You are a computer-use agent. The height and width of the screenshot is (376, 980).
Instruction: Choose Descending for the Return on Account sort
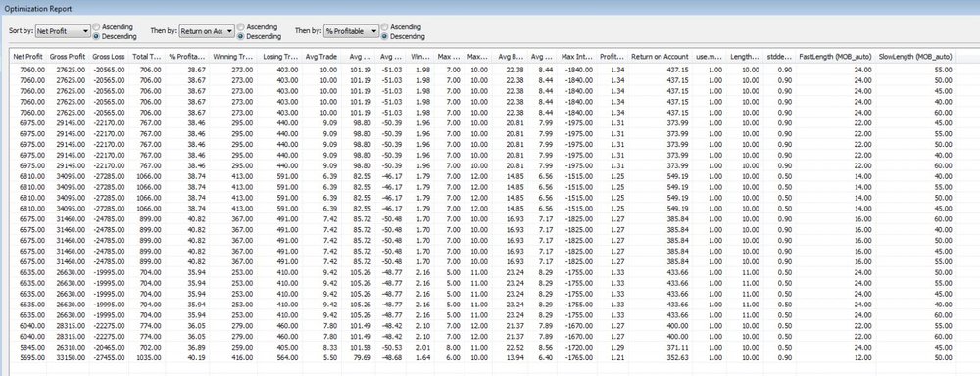coord(241,36)
